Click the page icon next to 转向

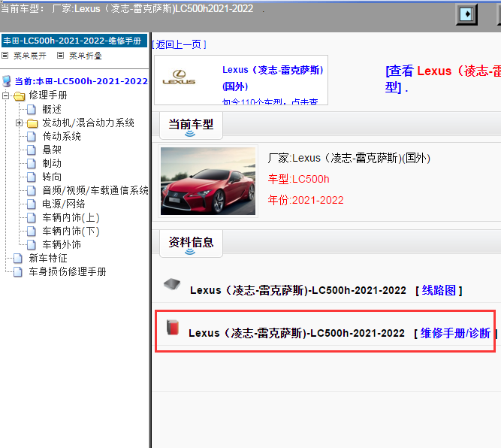tap(32, 177)
